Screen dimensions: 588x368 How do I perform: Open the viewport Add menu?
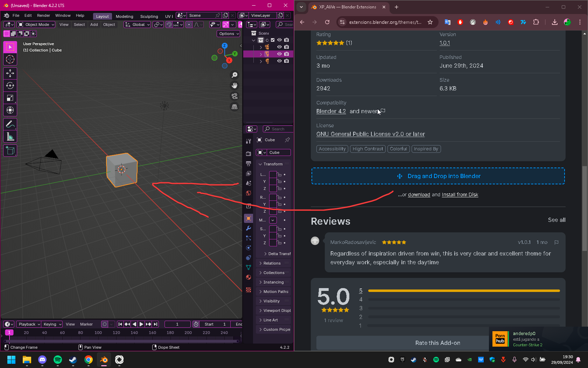click(94, 25)
